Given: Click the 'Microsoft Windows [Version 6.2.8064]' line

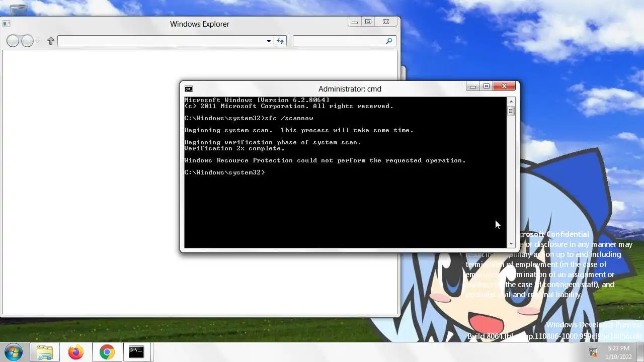Looking at the screenshot, I should (257, 100).
